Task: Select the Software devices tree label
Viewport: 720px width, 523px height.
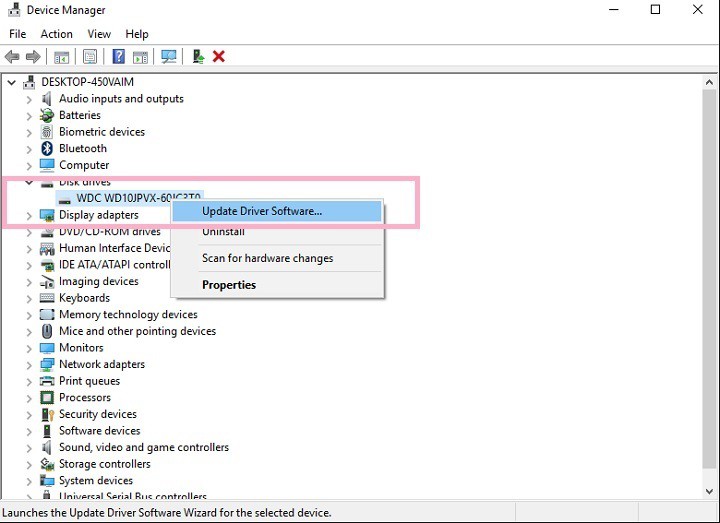Action: pos(100,431)
